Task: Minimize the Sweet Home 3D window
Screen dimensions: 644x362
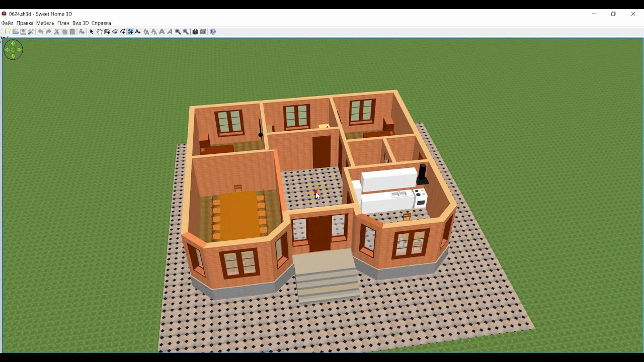Action: 594,14
